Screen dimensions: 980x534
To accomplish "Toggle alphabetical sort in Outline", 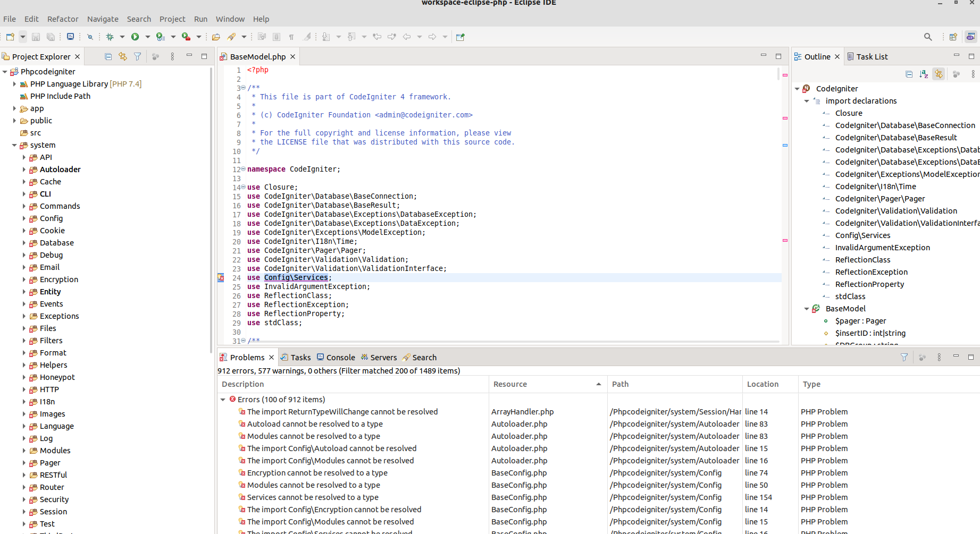I will 924,74.
